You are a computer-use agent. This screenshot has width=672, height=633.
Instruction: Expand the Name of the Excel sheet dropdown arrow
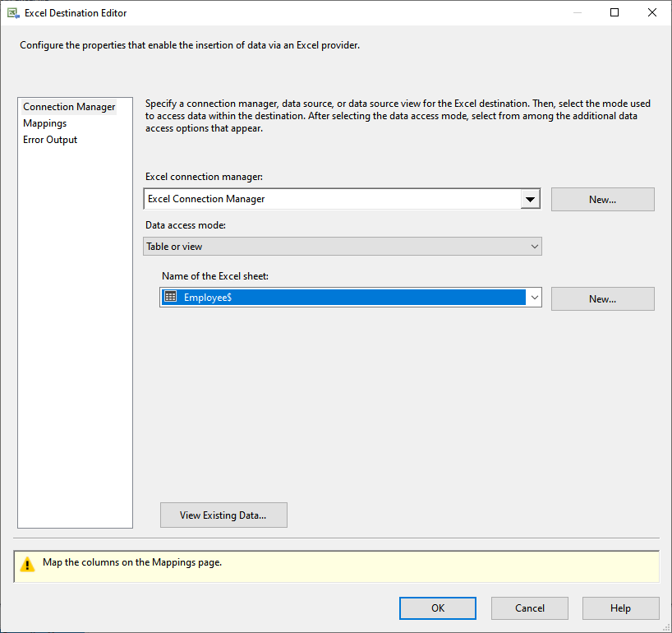tap(534, 298)
